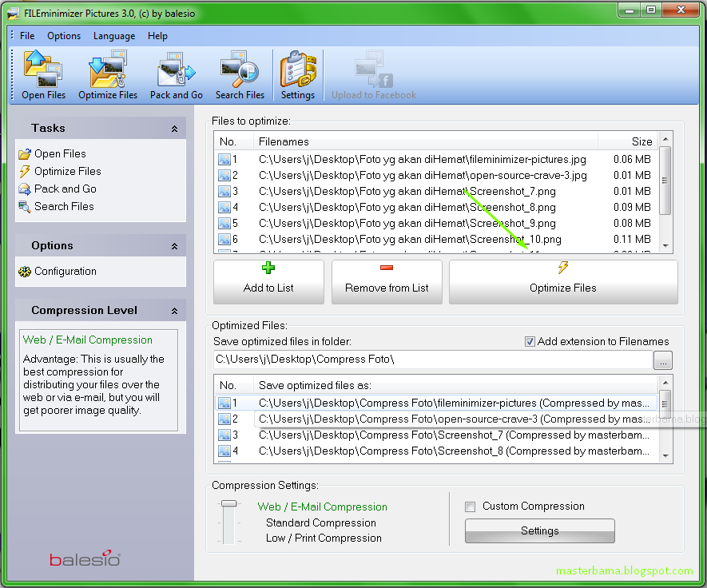Click image icon of optimized row 1
707x588 pixels.
point(224,403)
